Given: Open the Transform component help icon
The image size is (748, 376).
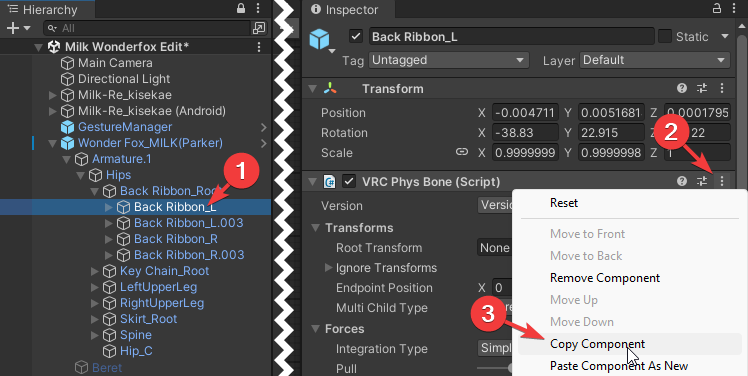Looking at the screenshot, I should pos(682,88).
